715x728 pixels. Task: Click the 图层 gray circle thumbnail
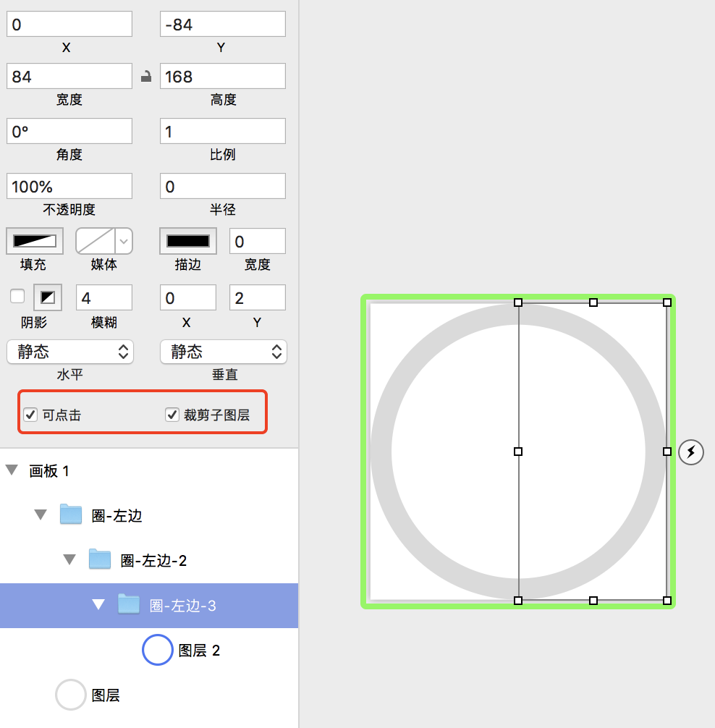71,695
